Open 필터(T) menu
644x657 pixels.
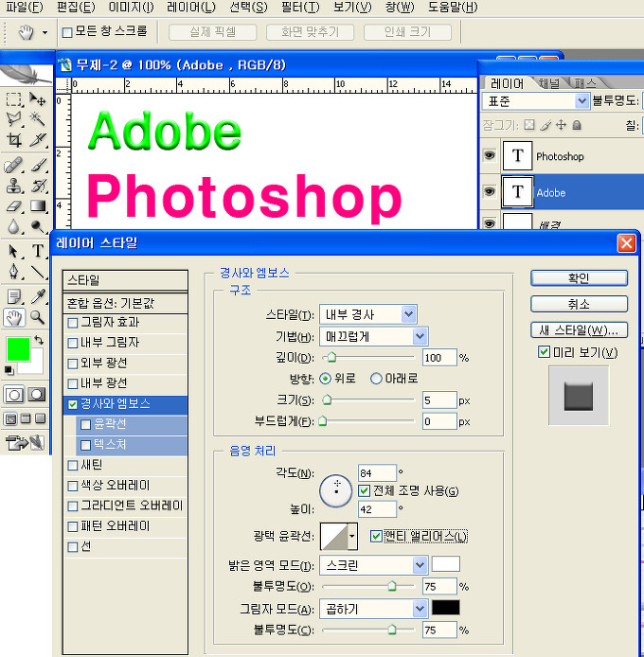pyautogui.click(x=300, y=8)
